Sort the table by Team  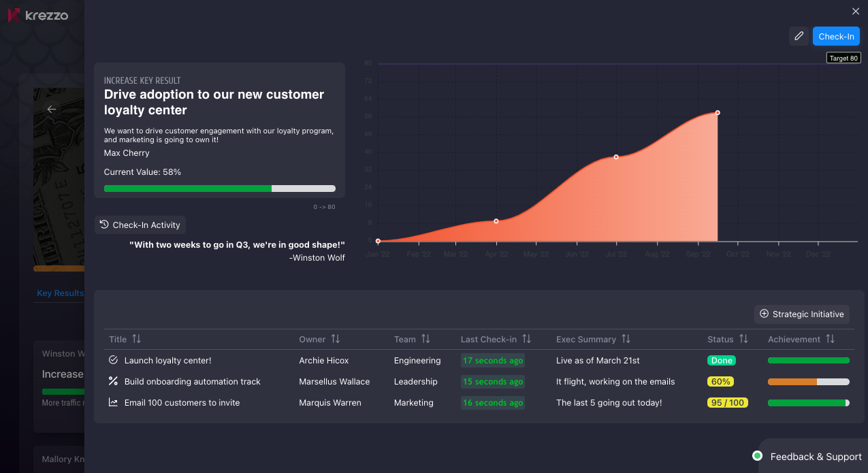point(425,339)
